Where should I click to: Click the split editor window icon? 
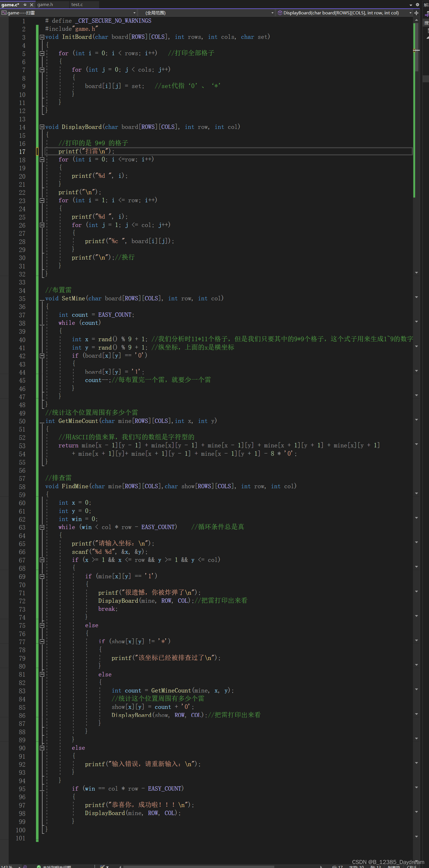point(417,13)
